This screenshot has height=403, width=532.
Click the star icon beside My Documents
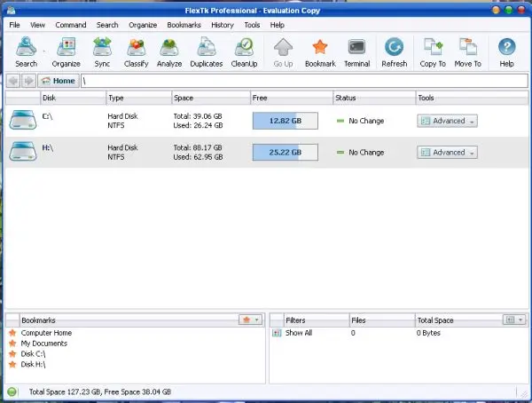point(12,344)
